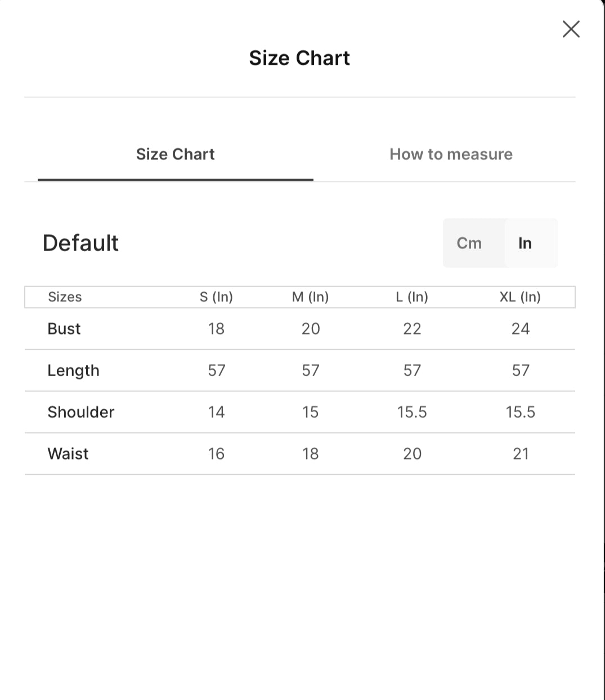Select the Waist row label
The width and height of the screenshot is (605, 700).
[x=68, y=454]
